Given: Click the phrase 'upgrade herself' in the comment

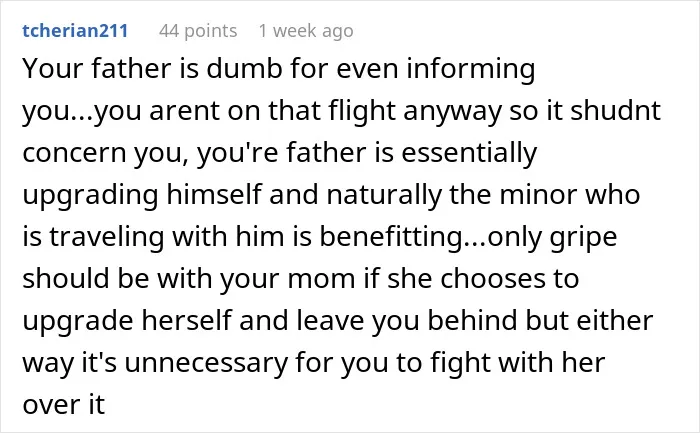Looking at the screenshot, I should coord(127,321).
